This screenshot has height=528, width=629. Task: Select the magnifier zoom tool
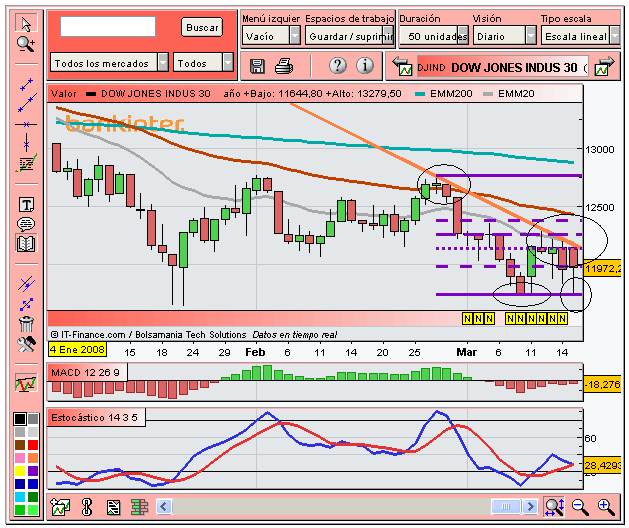pyautogui.click(x=26, y=43)
